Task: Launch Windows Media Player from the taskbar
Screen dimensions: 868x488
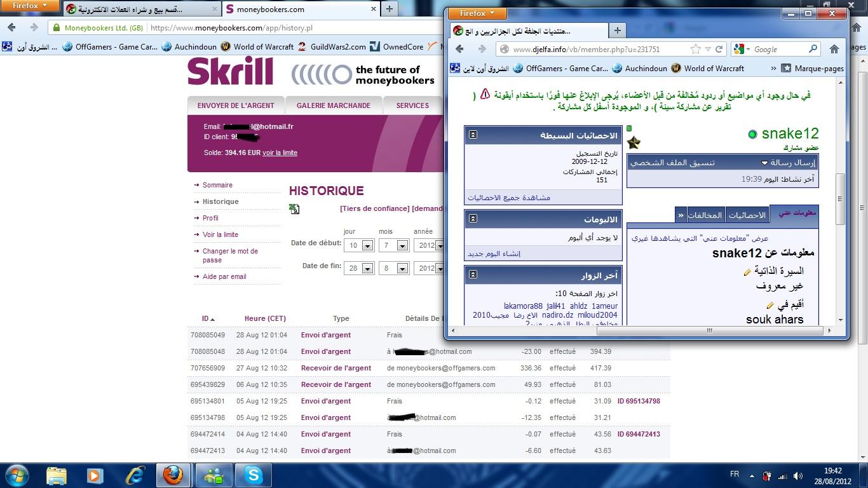Action: point(95,475)
